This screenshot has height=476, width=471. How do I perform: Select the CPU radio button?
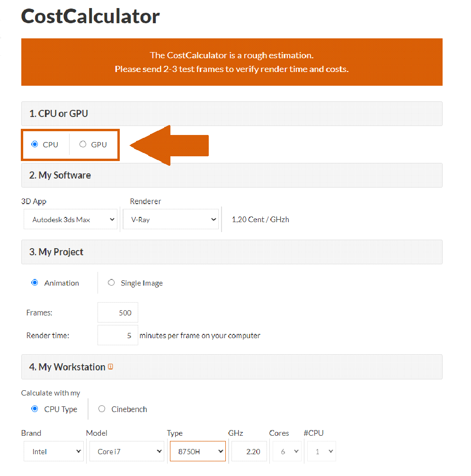(x=35, y=144)
